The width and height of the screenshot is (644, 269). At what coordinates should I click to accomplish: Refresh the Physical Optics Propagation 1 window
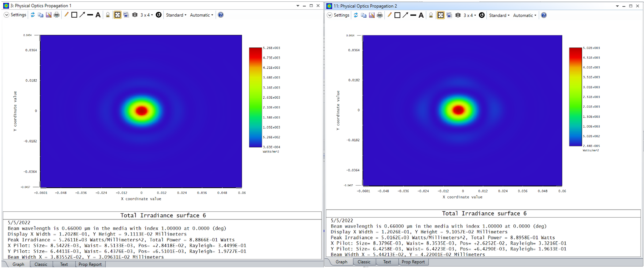(33, 15)
